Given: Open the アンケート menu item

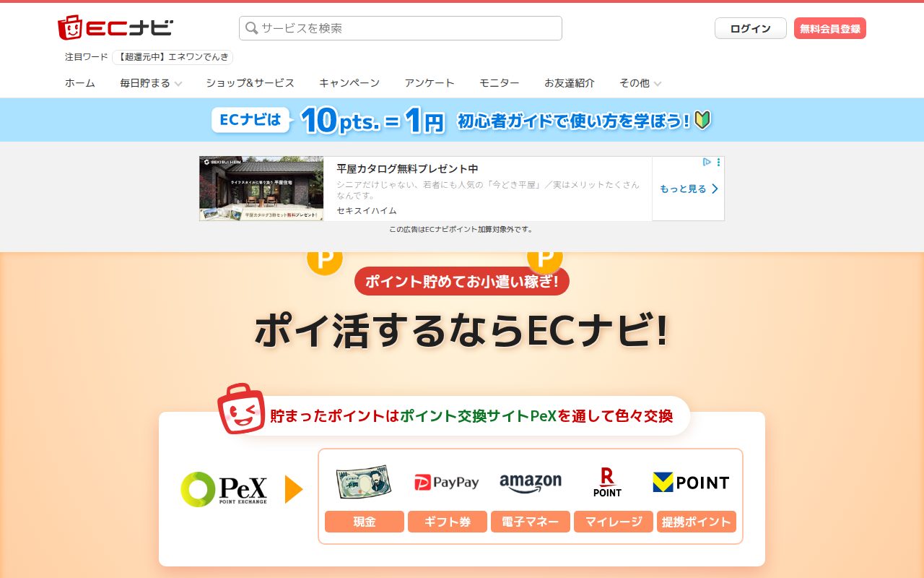Looking at the screenshot, I should coord(430,83).
